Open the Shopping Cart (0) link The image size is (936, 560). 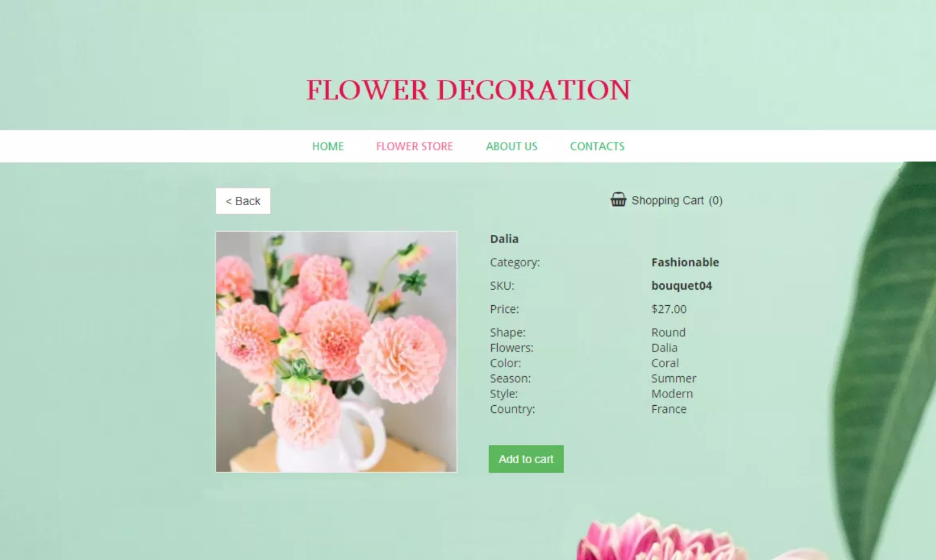tap(667, 201)
